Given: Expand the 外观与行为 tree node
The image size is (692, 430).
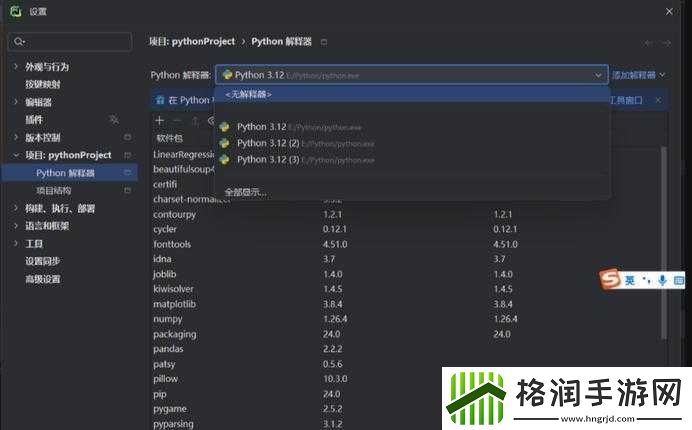Looking at the screenshot, I should (x=15, y=67).
